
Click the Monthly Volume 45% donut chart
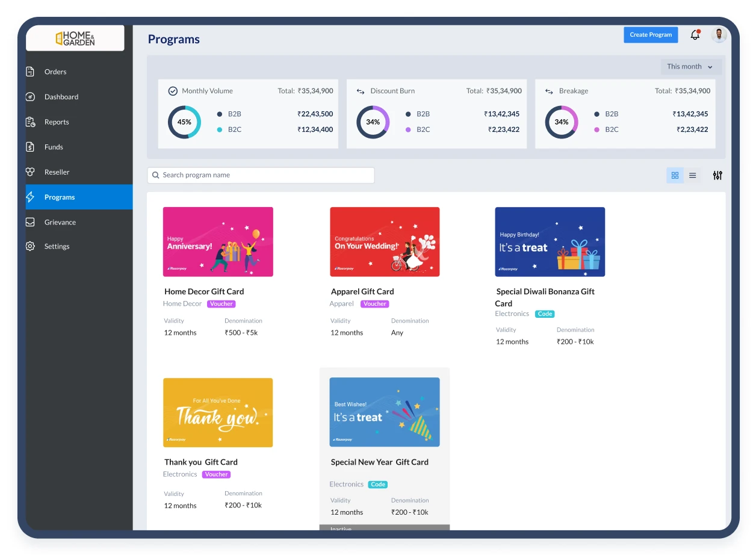(x=184, y=122)
